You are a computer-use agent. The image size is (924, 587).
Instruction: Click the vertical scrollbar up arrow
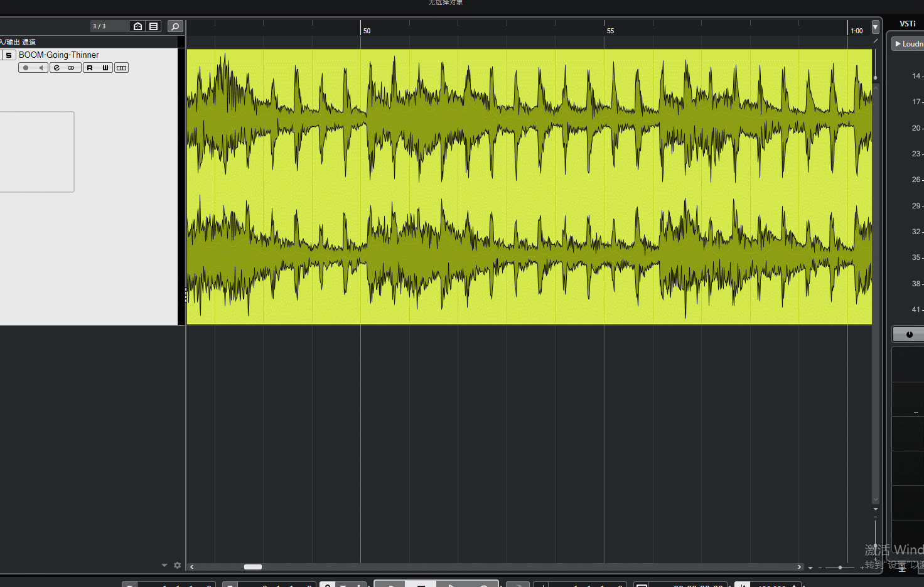(x=875, y=87)
